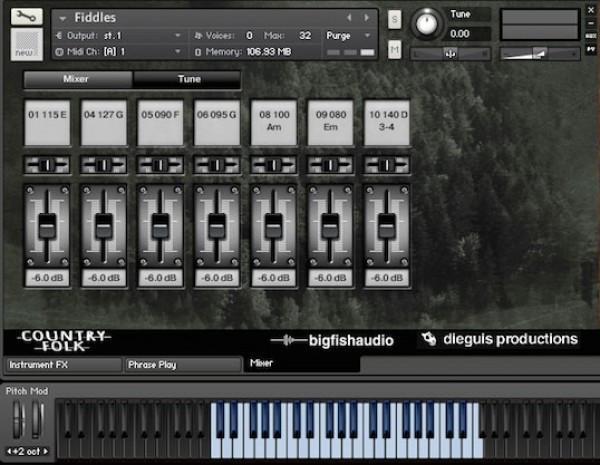The height and width of the screenshot is (465, 600).
Task: Go to the previous instrument arrow
Action: tap(349, 18)
